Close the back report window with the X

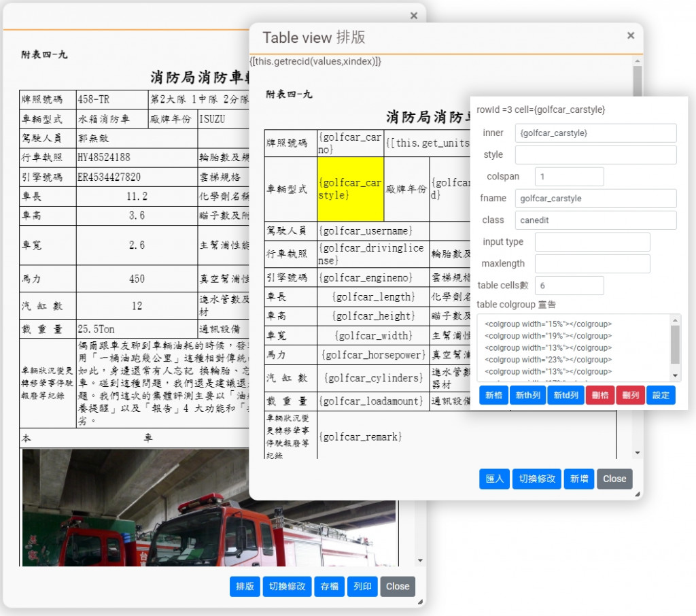(414, 16)
